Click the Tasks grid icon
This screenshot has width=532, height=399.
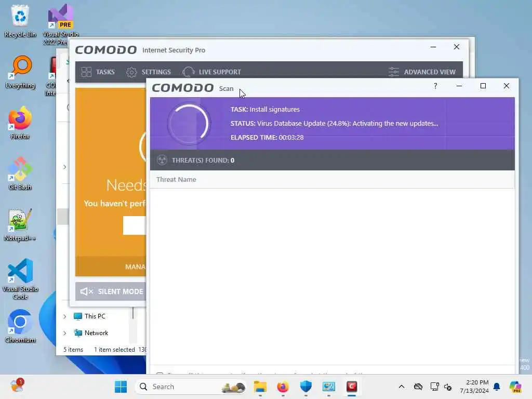coord(87,72)
